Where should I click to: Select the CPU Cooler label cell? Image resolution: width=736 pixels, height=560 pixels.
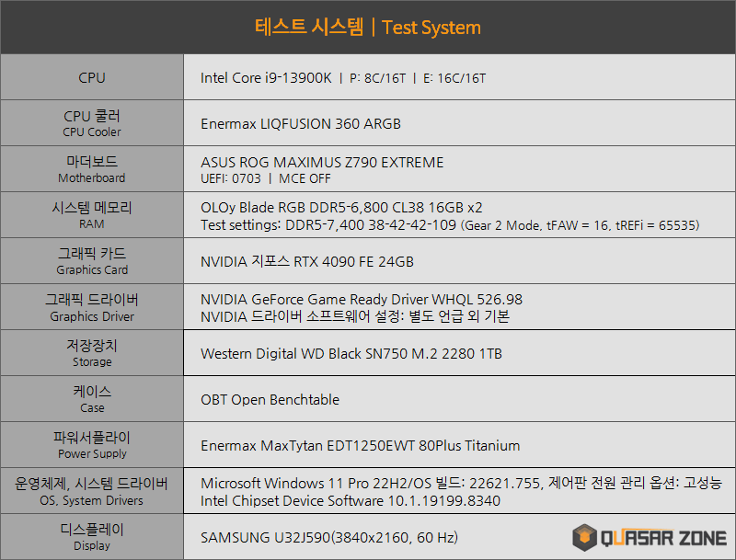click(x=92, y=123)
